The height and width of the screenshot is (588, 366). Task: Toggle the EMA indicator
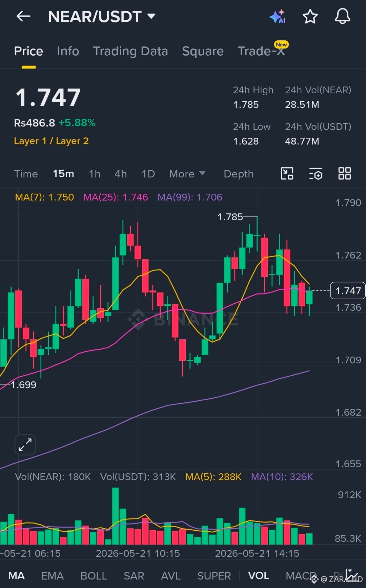click(x=52, y=576)
